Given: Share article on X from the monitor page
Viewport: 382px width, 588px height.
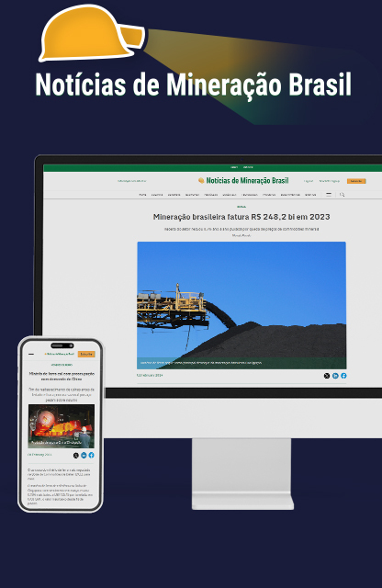Looking at the screenshot, I should [327, 376].
